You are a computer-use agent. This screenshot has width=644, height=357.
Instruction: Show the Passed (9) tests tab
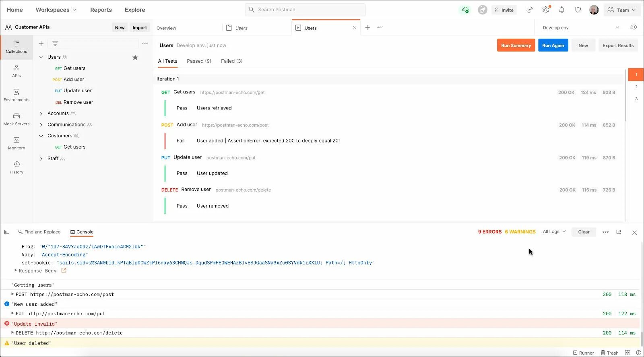(199, 61)
